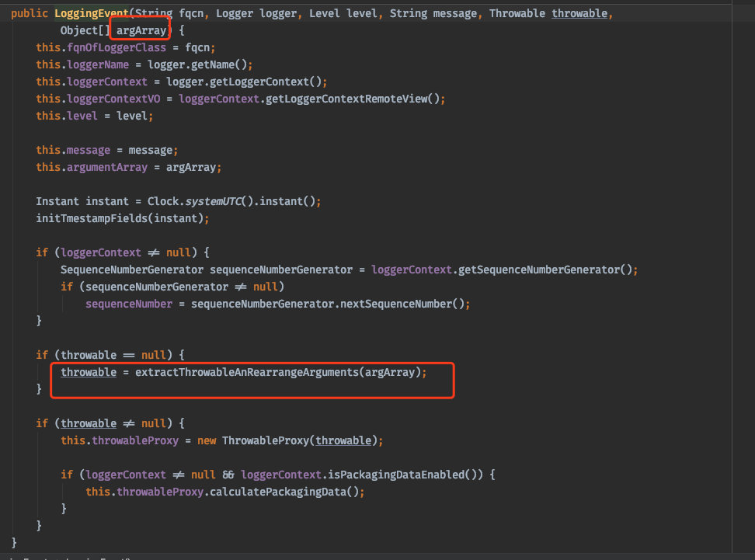Click the public keyword
This screenshot has width=755, height=560.
pyautogui.click(x=30, y=13)
